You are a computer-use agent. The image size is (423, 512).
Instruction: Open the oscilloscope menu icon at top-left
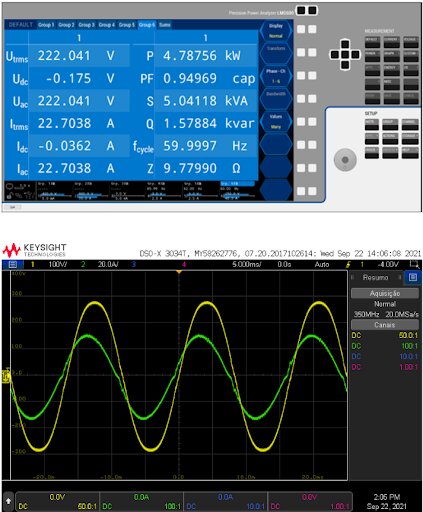pyautogui.click(x=13, y=265)
